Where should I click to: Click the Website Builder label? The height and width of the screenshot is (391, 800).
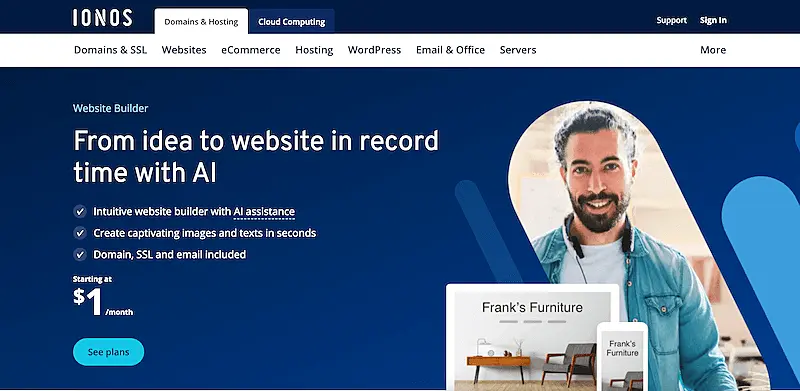(x=111, y=108)
